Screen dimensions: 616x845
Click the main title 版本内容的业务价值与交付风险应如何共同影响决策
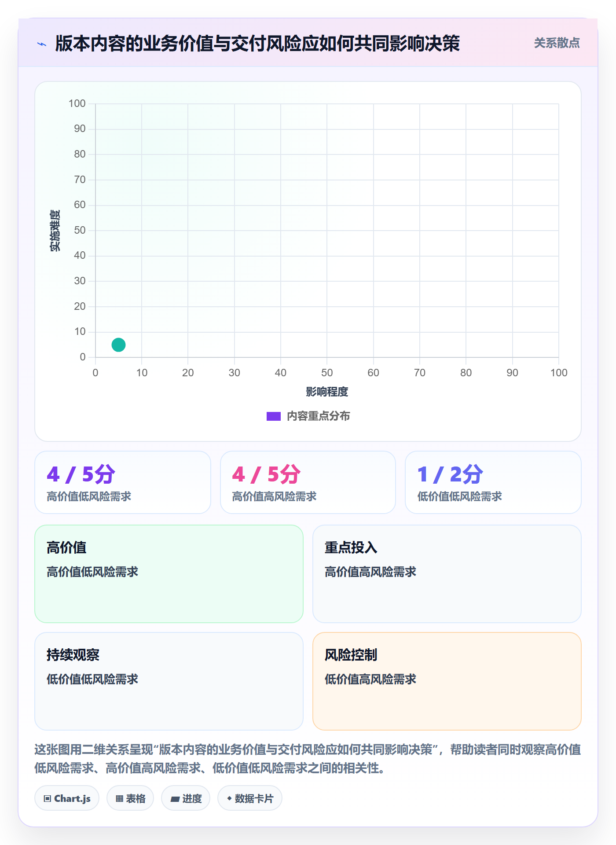(257, 44)
